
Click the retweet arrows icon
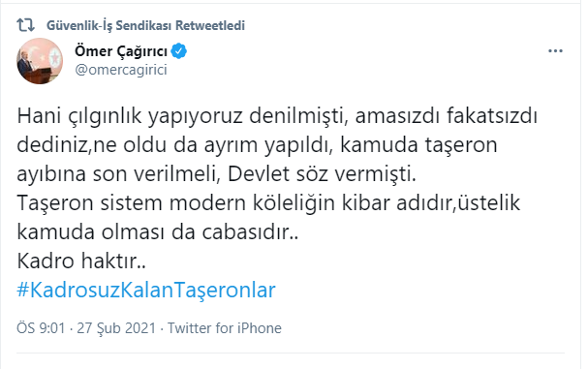[x=25, y=25]
